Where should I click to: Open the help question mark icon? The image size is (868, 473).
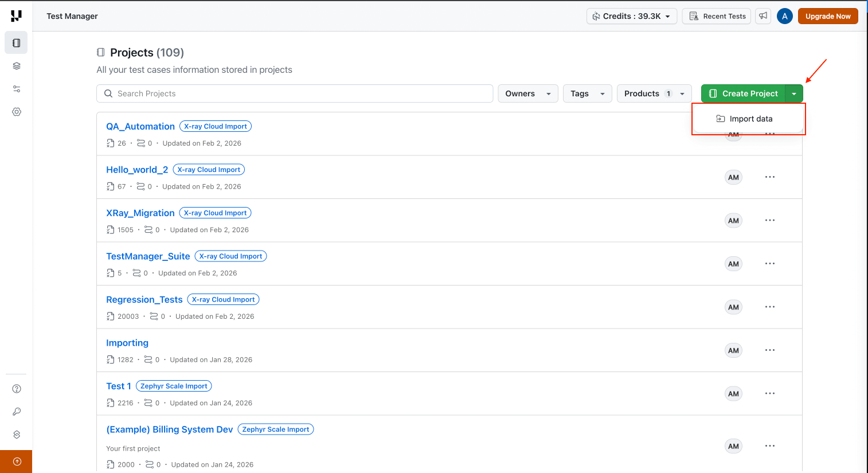(15, 388)
